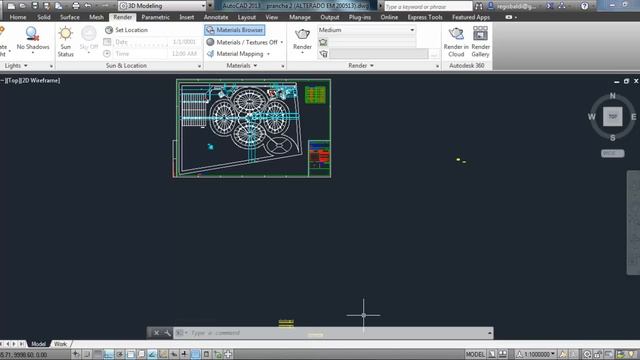This screenshot has height=360, width=640.
Task: Open Sun & Location panel dialog launcher
Action: click(199, 66)
